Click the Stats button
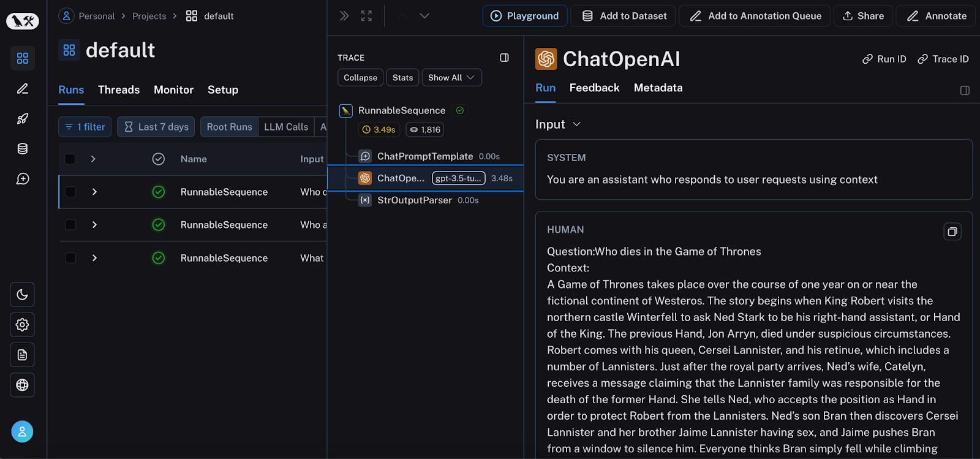 pyautogui.click(x=403, y=78)
